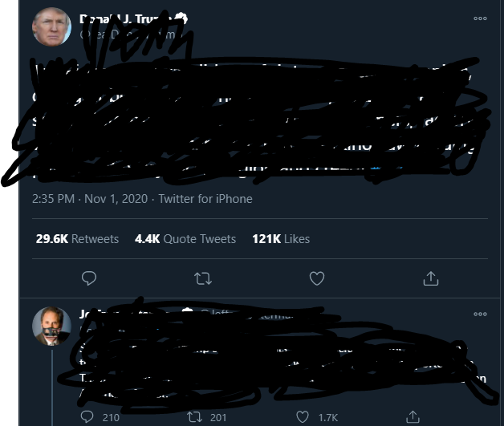Open more options for main tweet
This screenshot has height=426, width=504.
tap(480, 18)
